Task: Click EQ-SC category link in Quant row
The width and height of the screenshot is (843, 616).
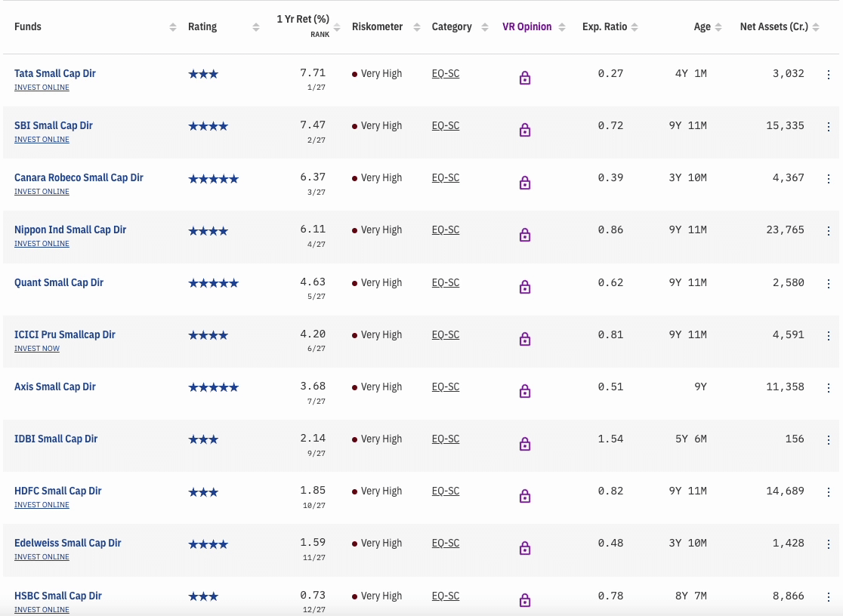Action: click(445, 283)
